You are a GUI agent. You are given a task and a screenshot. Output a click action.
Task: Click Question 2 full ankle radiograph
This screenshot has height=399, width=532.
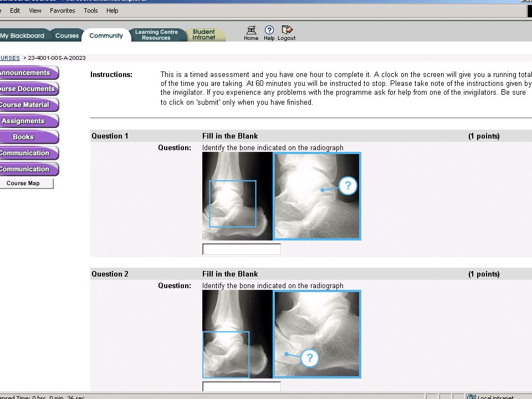pos(237,334)
